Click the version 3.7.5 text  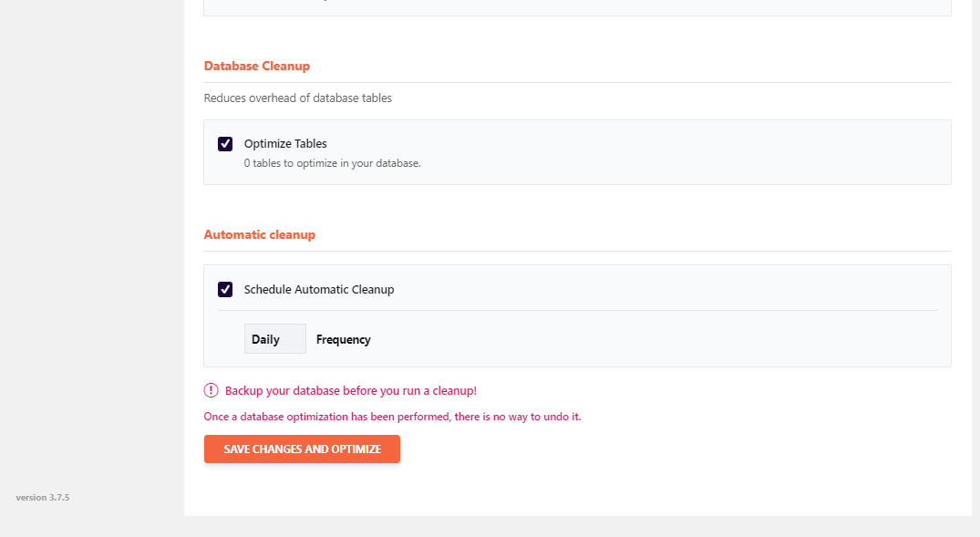43,498
